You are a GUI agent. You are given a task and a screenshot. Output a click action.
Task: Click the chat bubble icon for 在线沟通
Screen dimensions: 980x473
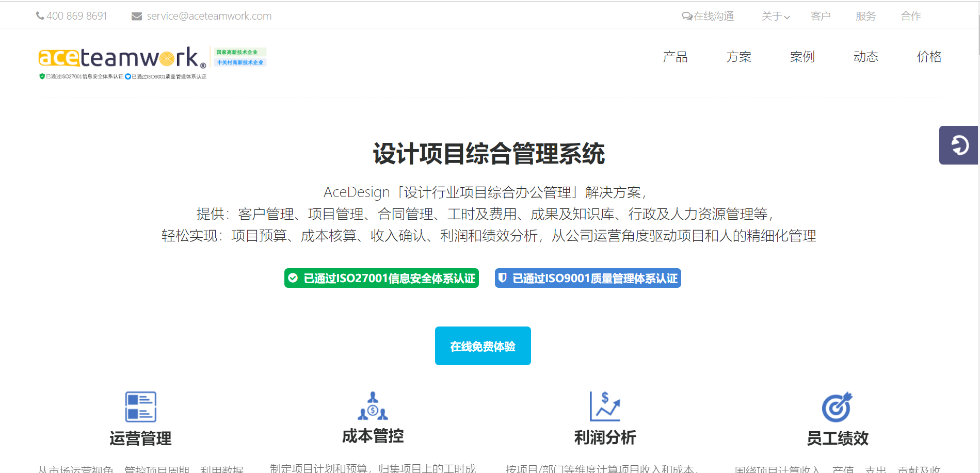click(687, 17)
